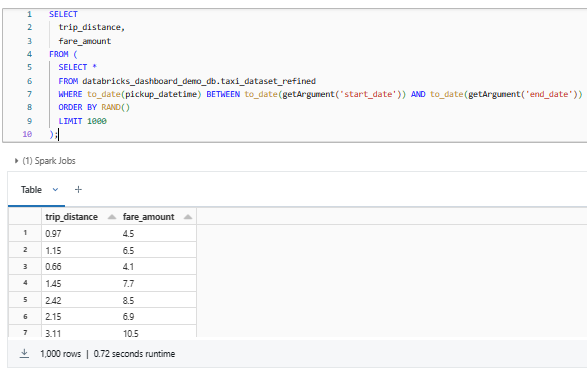Click row number 1 in results table
Screen dimensions: 587x371
[x=25, y=233]
